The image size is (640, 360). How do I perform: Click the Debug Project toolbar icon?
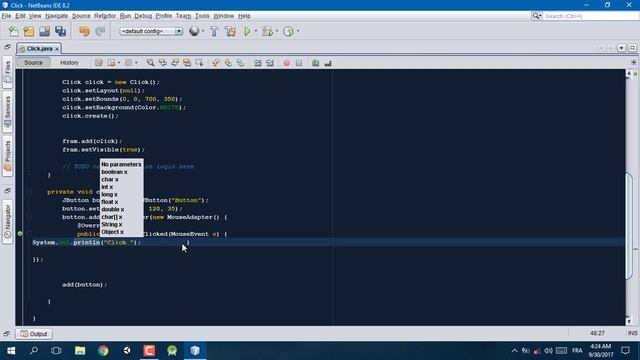pyautogui.click(x=267, y=31)
